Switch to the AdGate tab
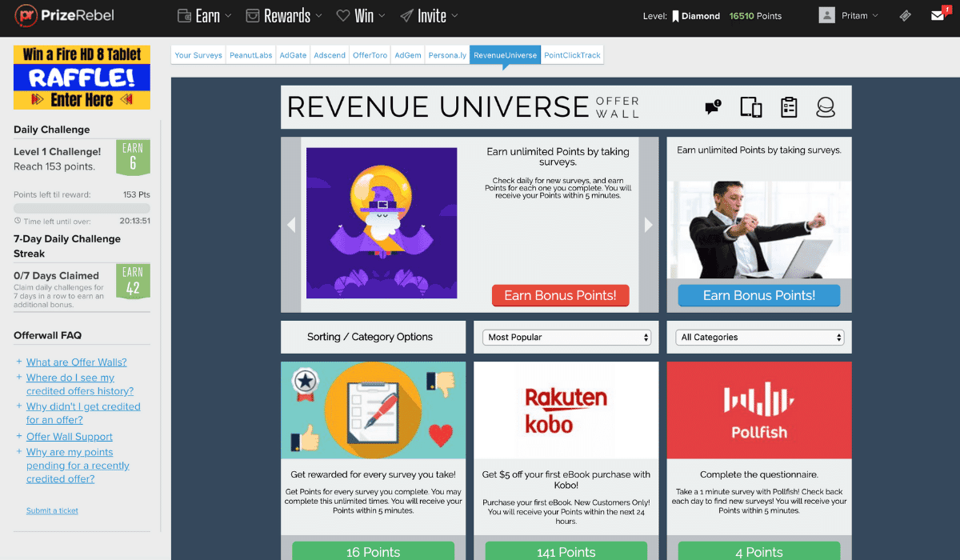This screenshot has width=960, height=560. point(293,55)
